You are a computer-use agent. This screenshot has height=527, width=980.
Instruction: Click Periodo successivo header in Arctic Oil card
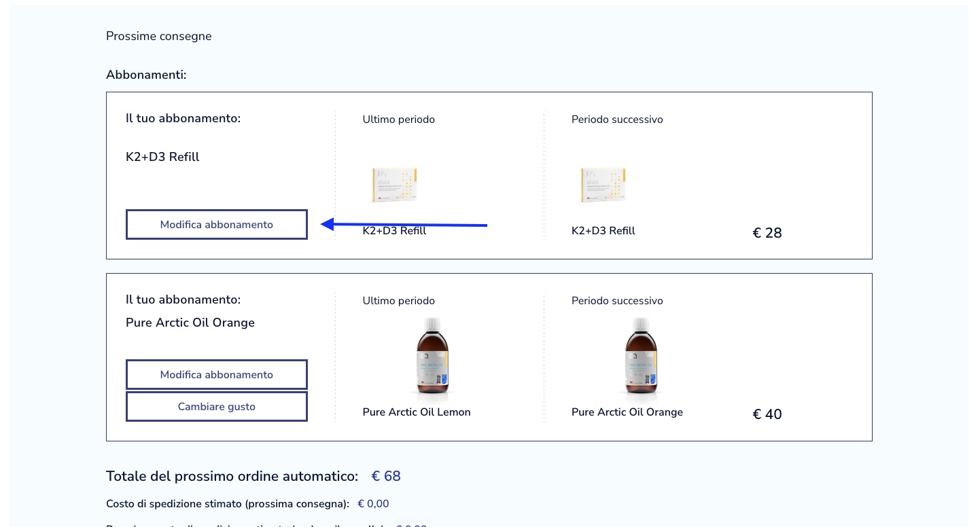point(617,301)
